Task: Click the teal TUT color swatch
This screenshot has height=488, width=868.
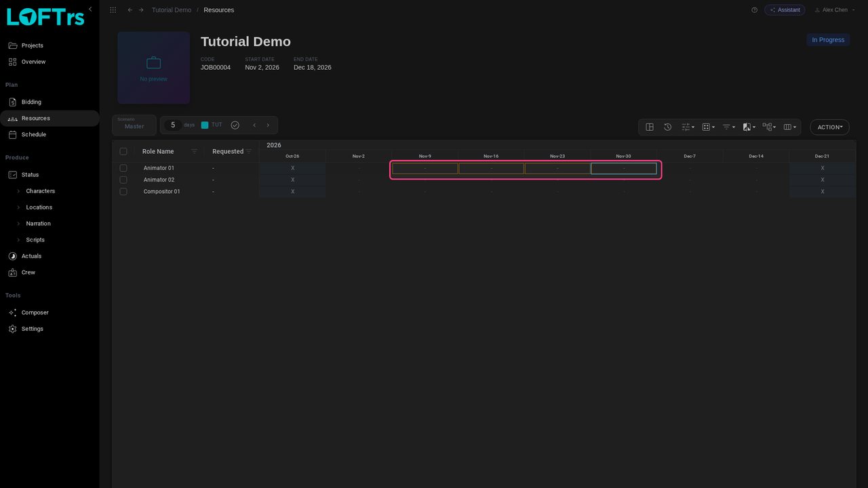Action: point(205,125)
